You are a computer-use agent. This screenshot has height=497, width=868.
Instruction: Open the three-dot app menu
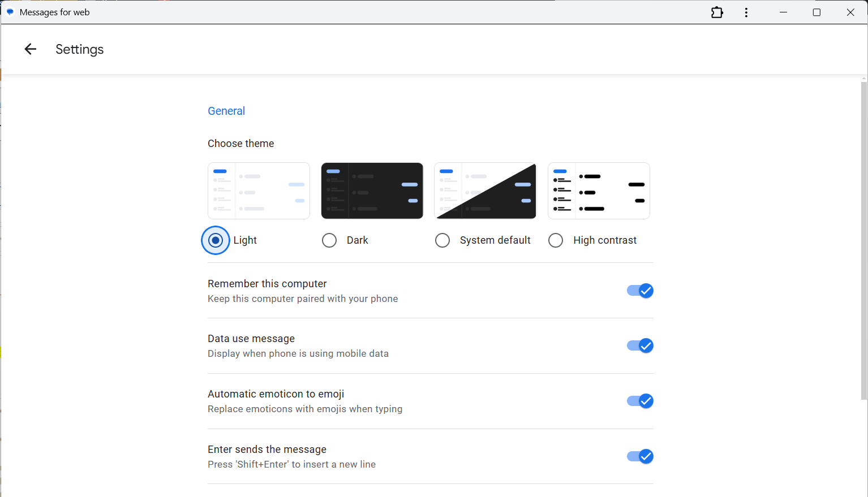click(x=746, y=12)
